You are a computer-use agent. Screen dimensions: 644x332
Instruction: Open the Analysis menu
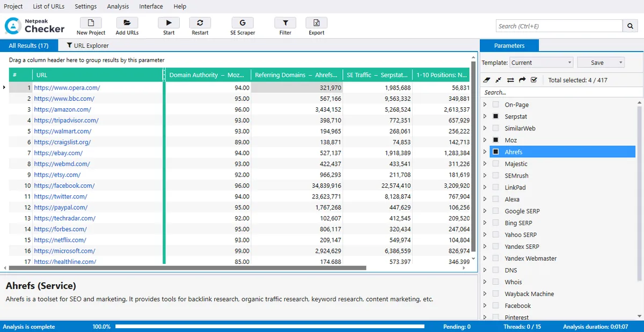click(x=118, y=6)
